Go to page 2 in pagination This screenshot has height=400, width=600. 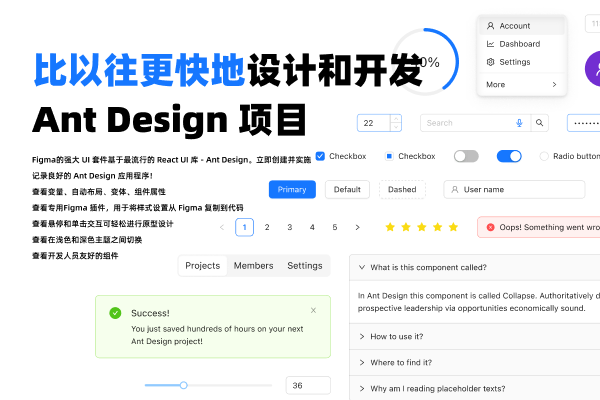[x=267, y=227]
